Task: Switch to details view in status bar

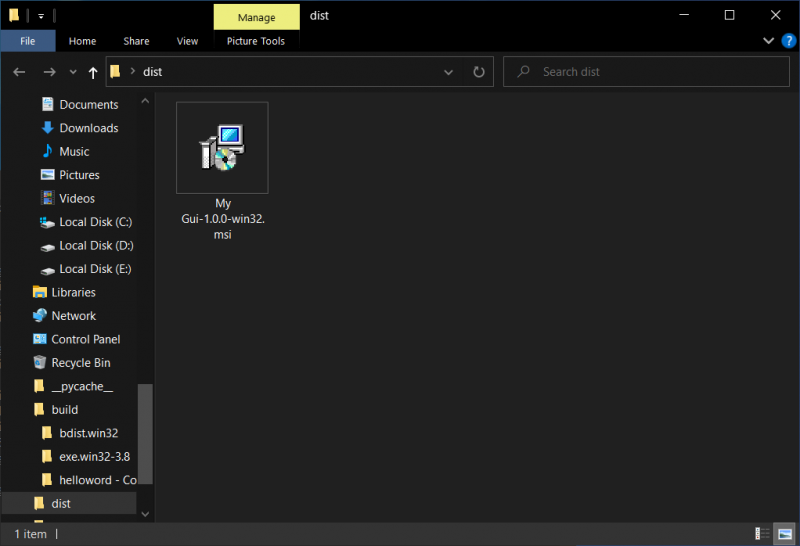Action: (x=763, y=534)
